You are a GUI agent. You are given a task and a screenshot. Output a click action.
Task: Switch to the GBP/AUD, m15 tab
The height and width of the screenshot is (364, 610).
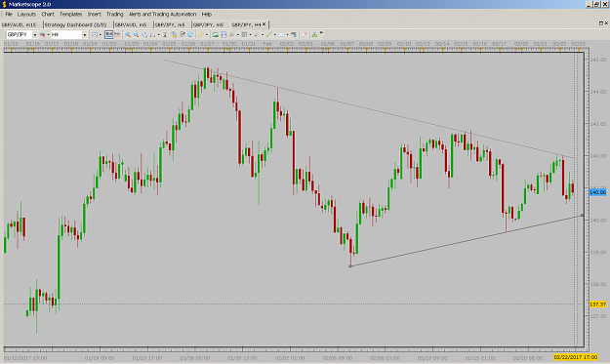point(19,24)
